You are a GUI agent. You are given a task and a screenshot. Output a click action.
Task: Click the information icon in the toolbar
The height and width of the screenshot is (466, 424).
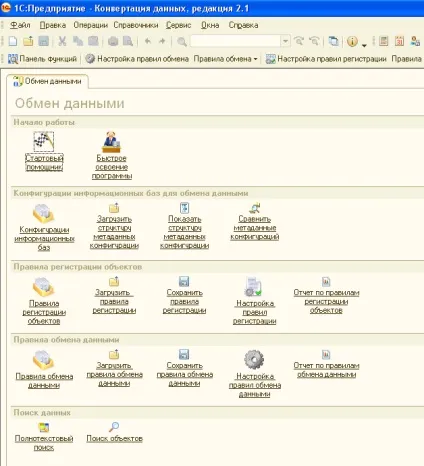tap(352, 41)
